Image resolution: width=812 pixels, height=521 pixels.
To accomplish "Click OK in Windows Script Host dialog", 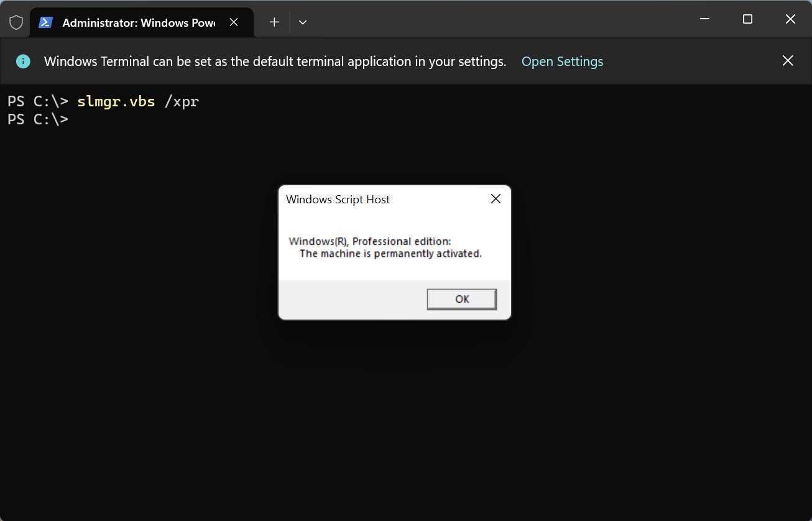I will pos(462,299).
